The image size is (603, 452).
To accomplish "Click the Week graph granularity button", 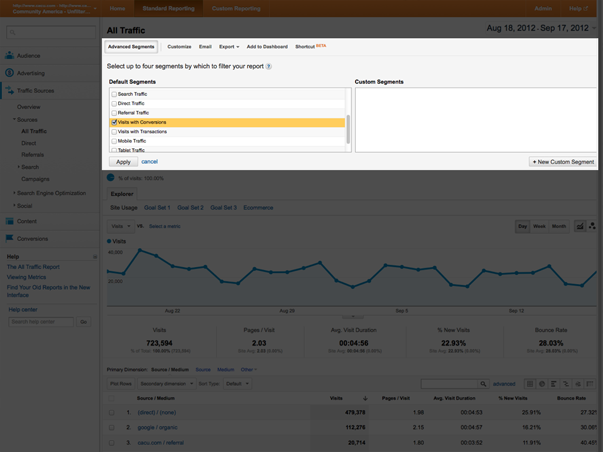I will tap(539, 226).
